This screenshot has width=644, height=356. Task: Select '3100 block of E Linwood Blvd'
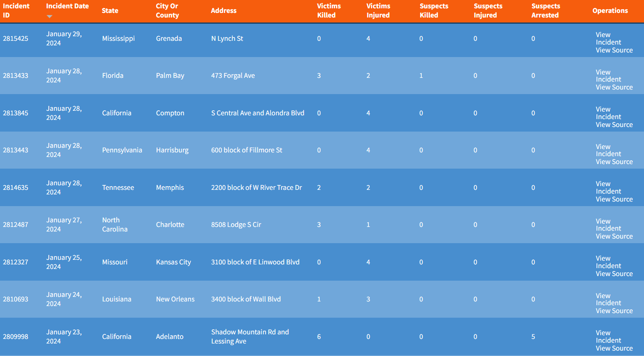click(x=255, y=262)
